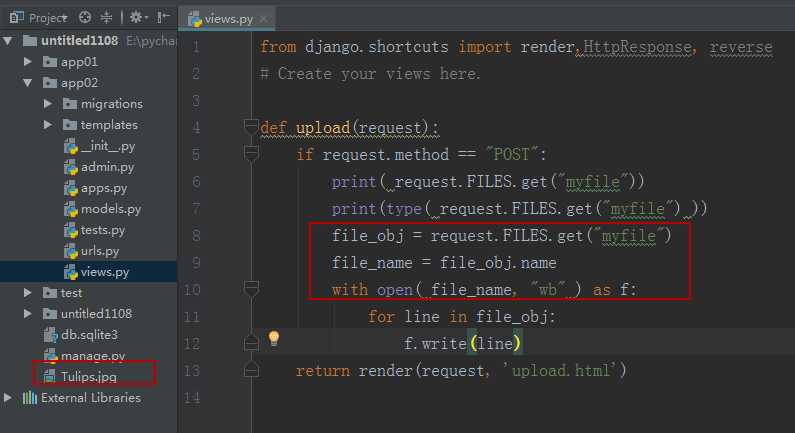The image size is (795, 433).
Task: Click the scroll-from-source target icon
Action: pyautogui.click(x=85, y=18)
